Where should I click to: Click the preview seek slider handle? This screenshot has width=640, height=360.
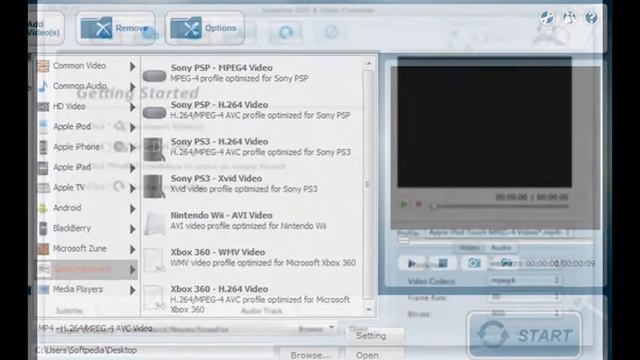point(434,207)
